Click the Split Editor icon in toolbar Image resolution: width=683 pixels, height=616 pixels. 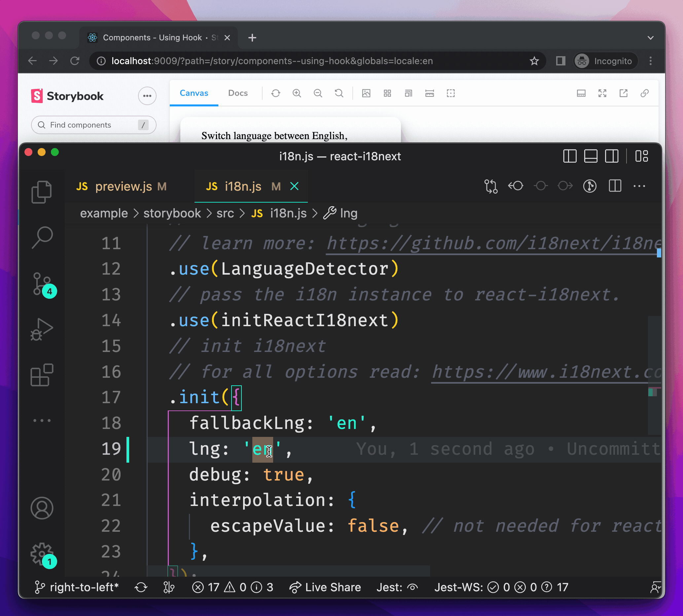coord(616,187)
